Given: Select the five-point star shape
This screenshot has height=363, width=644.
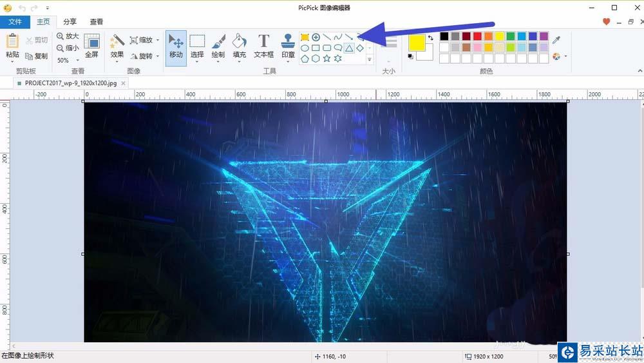Looking at the screenshot, I should click(327, 59).
